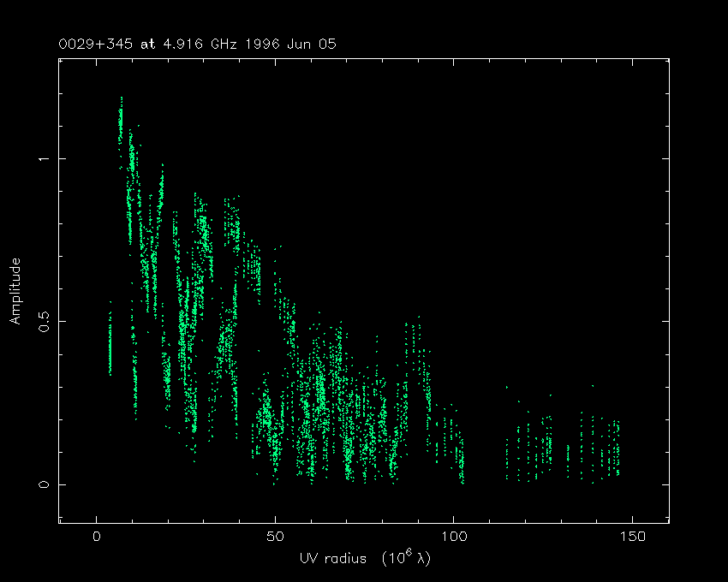Click the "Amplitude" y-axis label
Screen dimensions: 728x582
pos(15,290)
